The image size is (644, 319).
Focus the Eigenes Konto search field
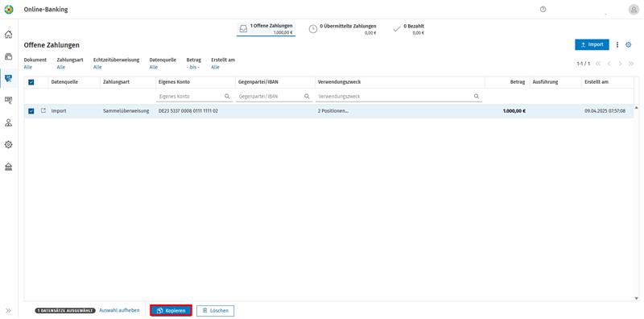click(194, 96)
